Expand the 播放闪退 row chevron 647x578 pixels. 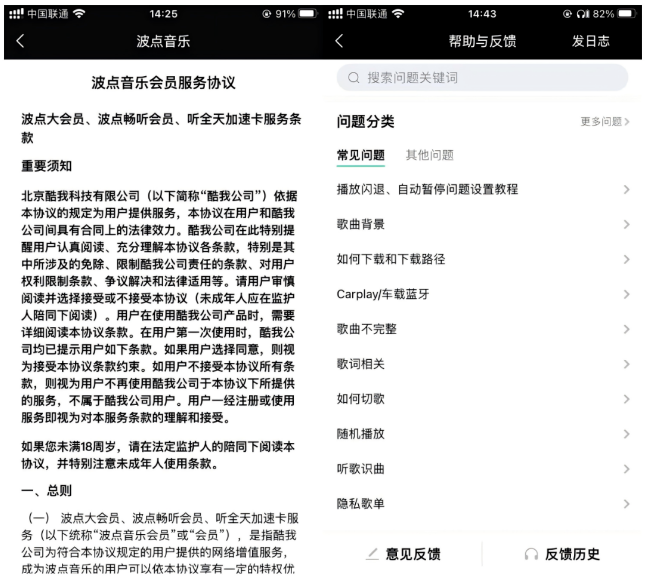(x=626, y=189)
